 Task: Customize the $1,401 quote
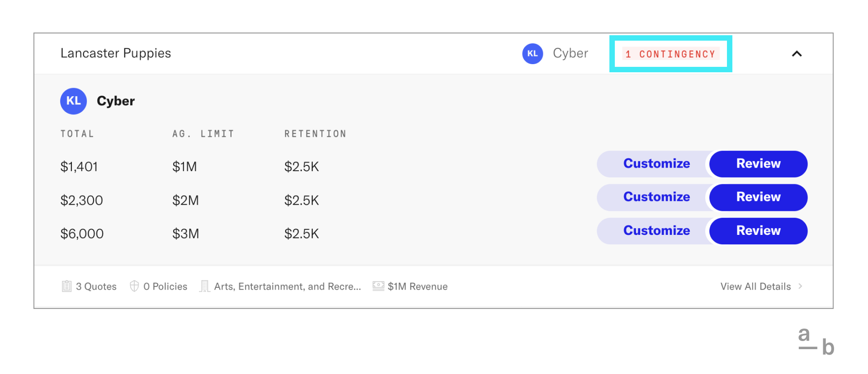(656, 164)
